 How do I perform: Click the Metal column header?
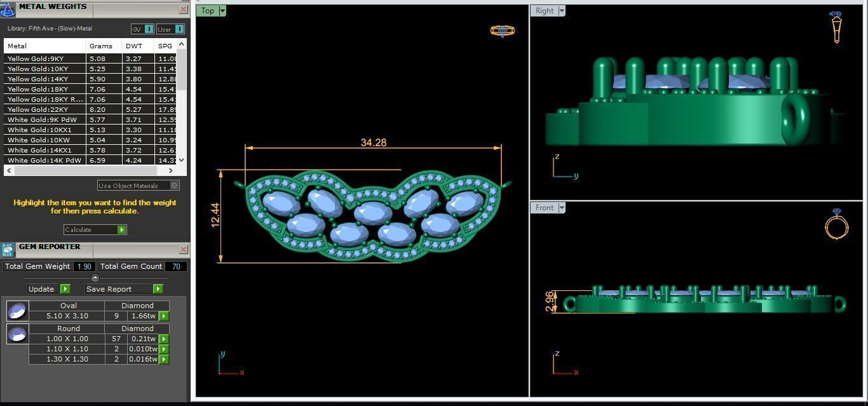(x=44, y=46)
